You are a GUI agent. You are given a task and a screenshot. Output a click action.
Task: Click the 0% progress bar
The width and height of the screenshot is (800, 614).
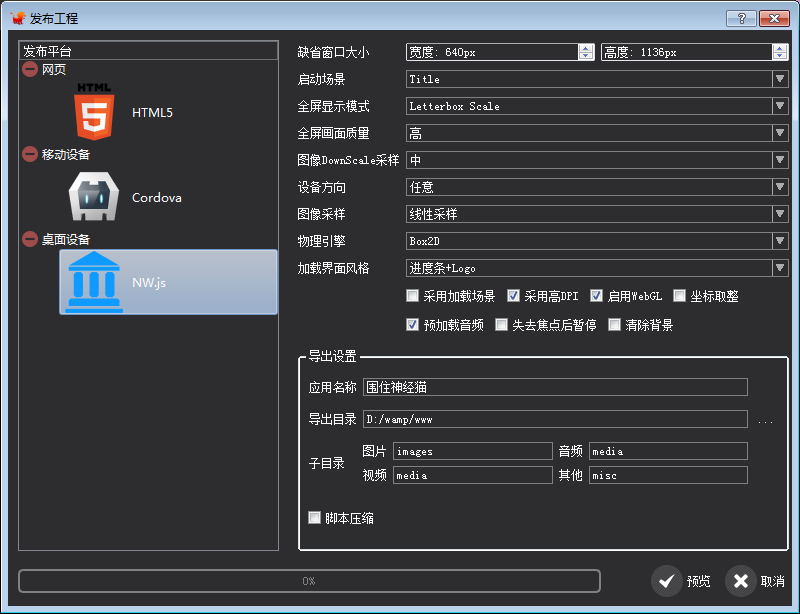point(309,581)
